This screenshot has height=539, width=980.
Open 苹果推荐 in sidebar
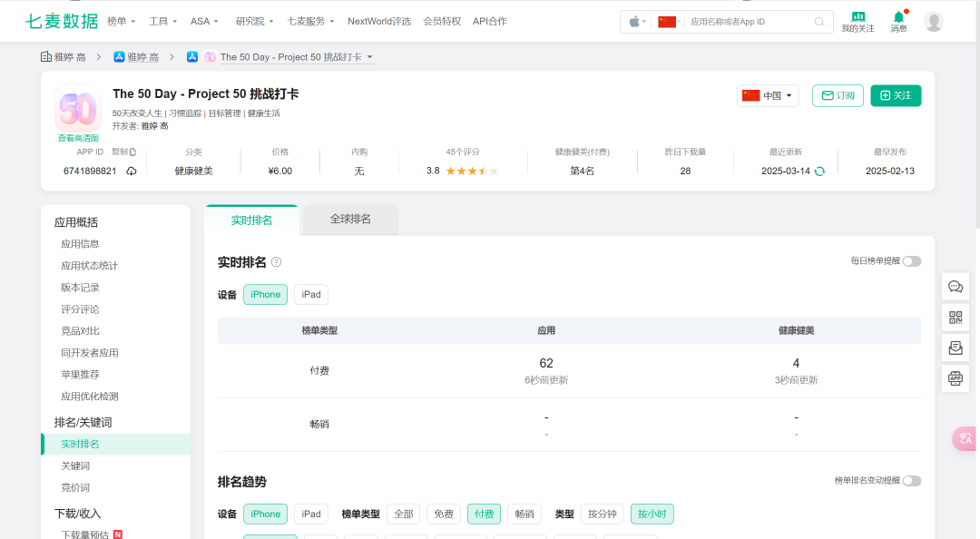[80, 375]
